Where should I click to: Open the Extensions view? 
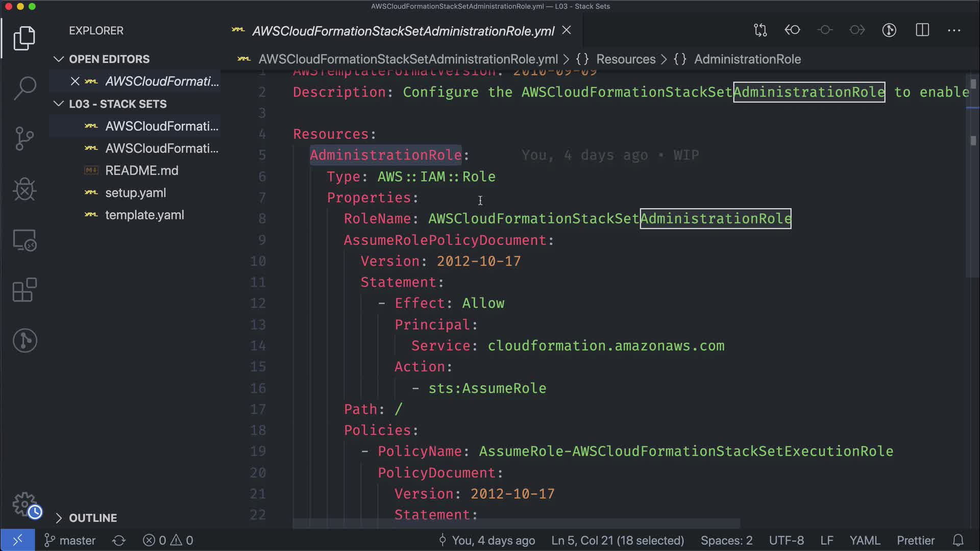pyautogui.click(x=24, y=290)
